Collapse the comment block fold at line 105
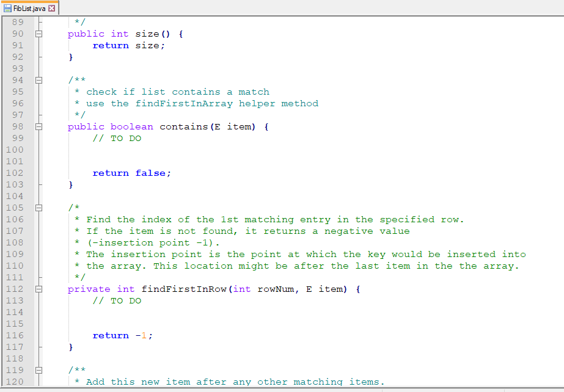 (39, 208)
